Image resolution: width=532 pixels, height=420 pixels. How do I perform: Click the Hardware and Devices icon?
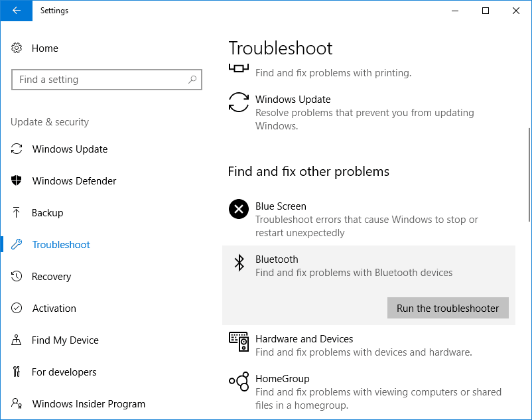tap(238, 342)
